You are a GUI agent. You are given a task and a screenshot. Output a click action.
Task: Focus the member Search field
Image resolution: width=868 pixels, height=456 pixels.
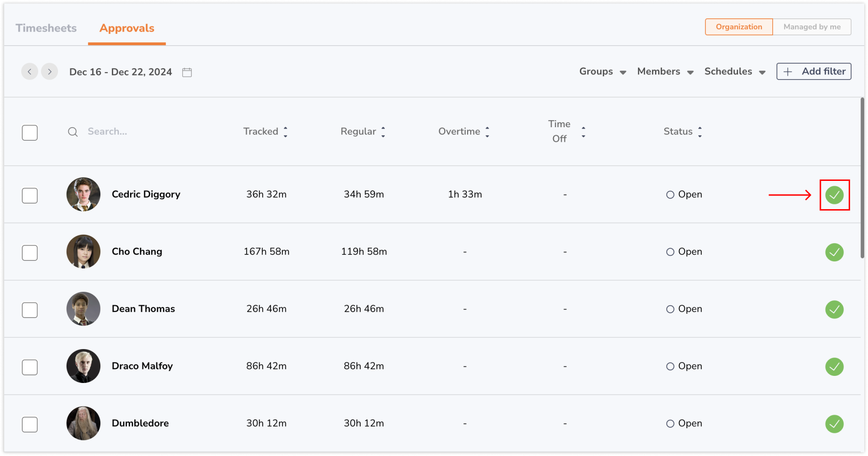[141, 132]
